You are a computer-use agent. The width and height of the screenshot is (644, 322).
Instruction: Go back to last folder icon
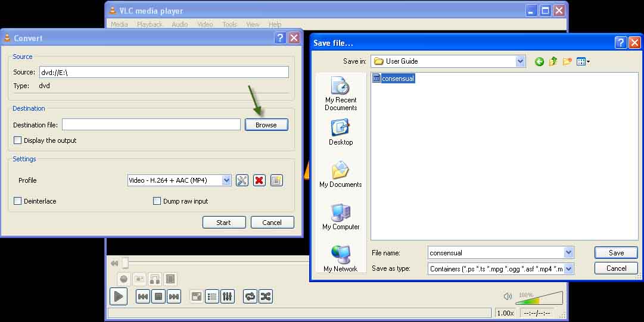pos(539,61)
